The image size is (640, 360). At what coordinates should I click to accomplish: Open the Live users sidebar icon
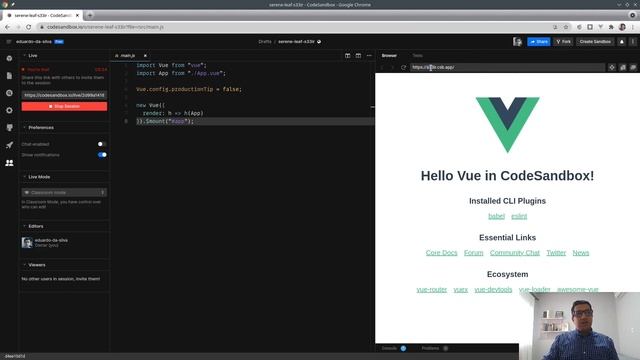[x=9, y=163]
